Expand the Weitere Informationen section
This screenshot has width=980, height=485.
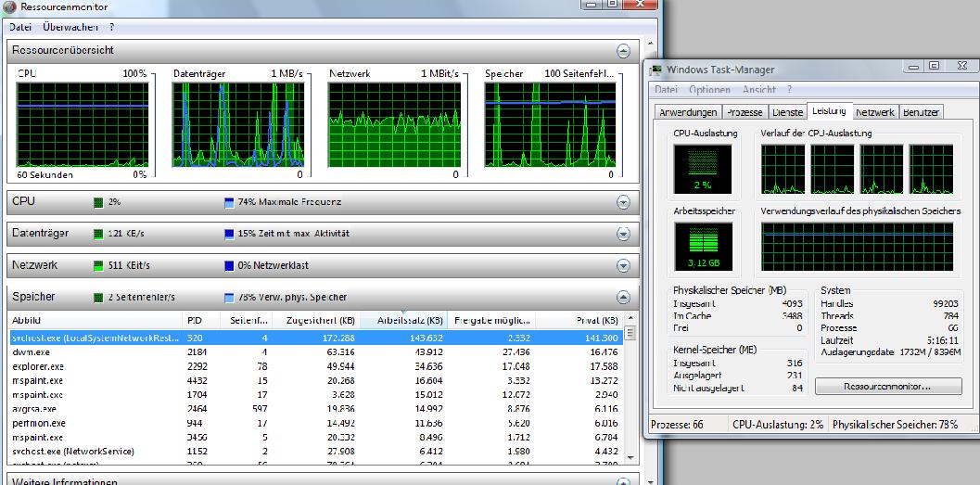pos(623,482)
